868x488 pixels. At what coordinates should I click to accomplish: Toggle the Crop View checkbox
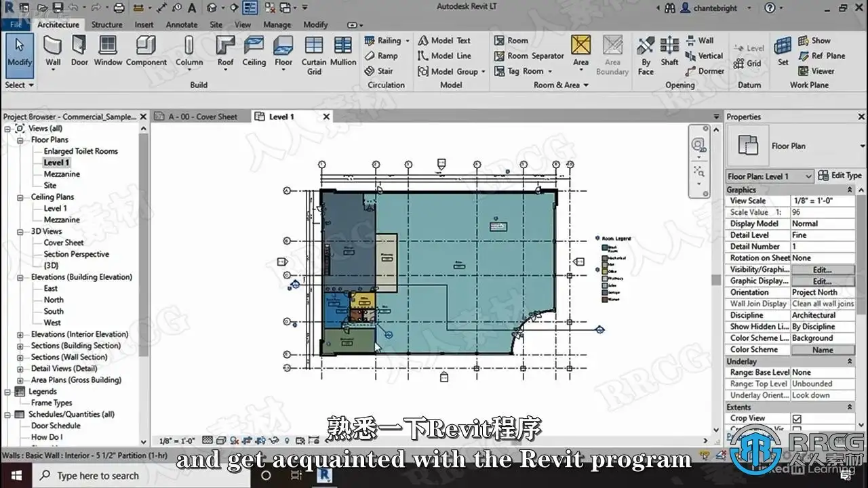point(797,419)
